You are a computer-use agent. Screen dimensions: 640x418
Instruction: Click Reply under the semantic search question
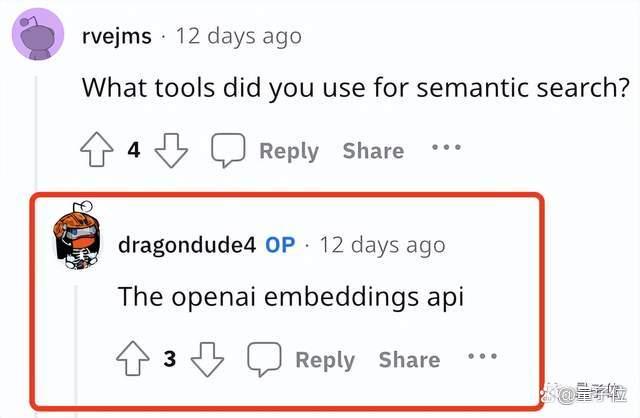[x=289, y=151]
